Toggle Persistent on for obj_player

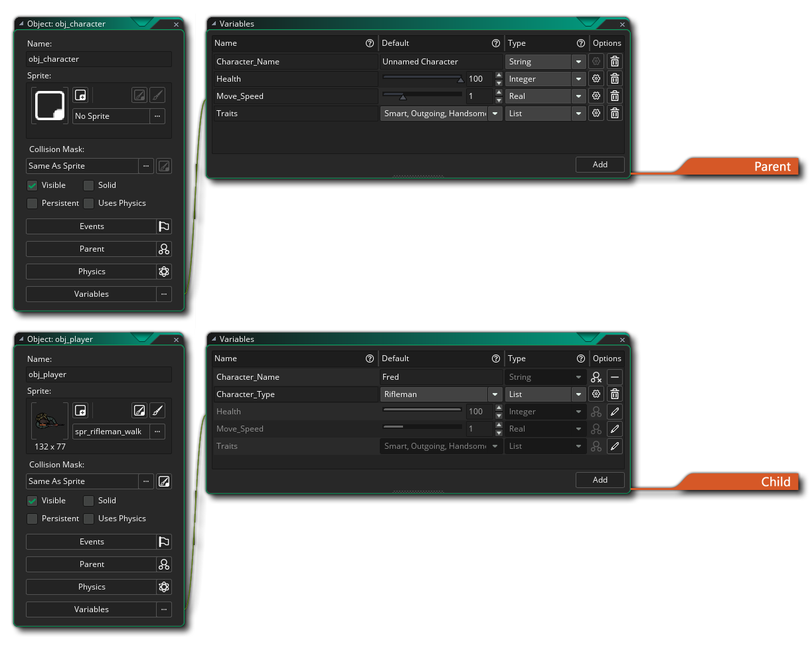33,519
